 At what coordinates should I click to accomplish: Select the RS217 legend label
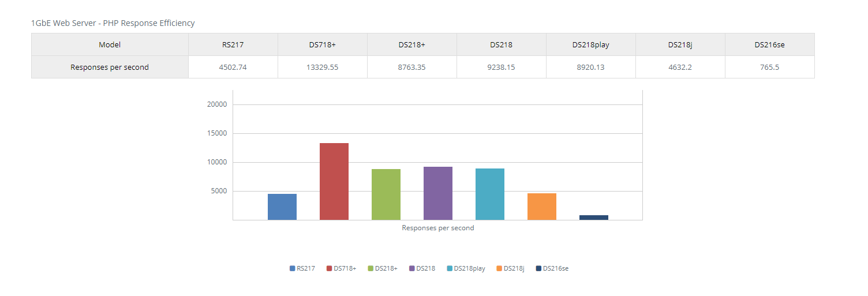point(306,268)
